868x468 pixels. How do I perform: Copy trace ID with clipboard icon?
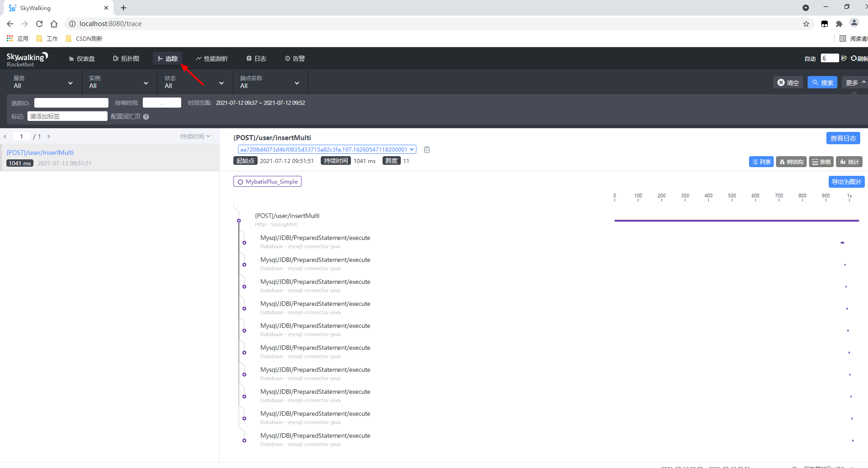426,150
